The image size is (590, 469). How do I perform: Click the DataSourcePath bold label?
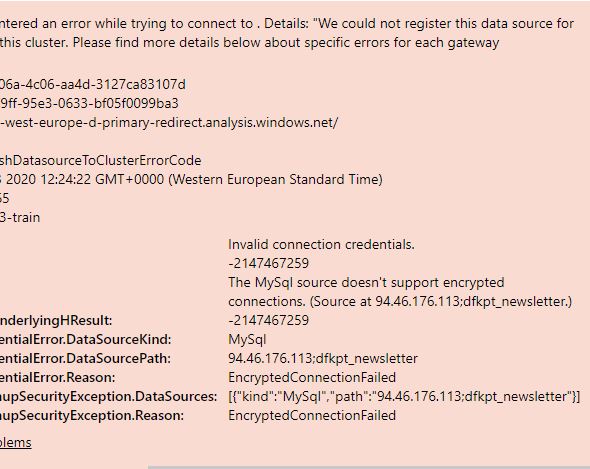click(x=85, y=358)
